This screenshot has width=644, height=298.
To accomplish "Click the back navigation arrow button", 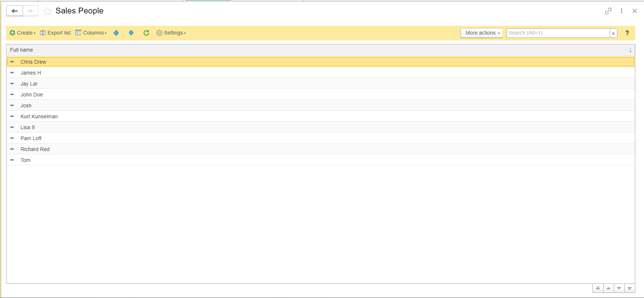I will point(15,11).
